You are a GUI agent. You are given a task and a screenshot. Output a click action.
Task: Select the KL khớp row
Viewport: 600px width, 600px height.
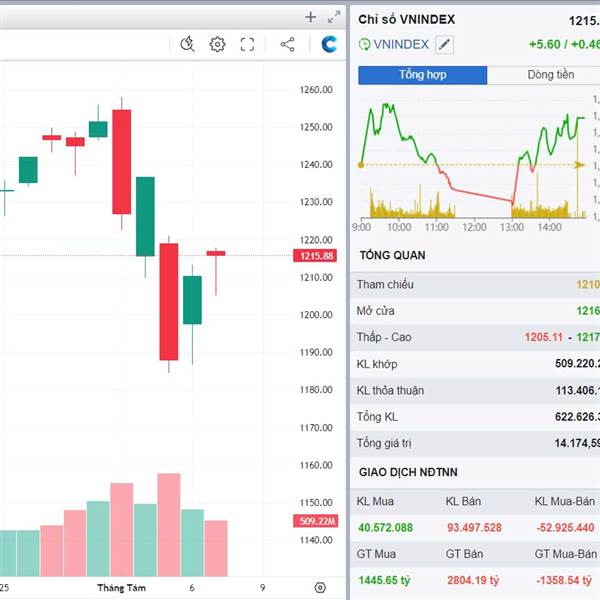(x=475, y=364)
